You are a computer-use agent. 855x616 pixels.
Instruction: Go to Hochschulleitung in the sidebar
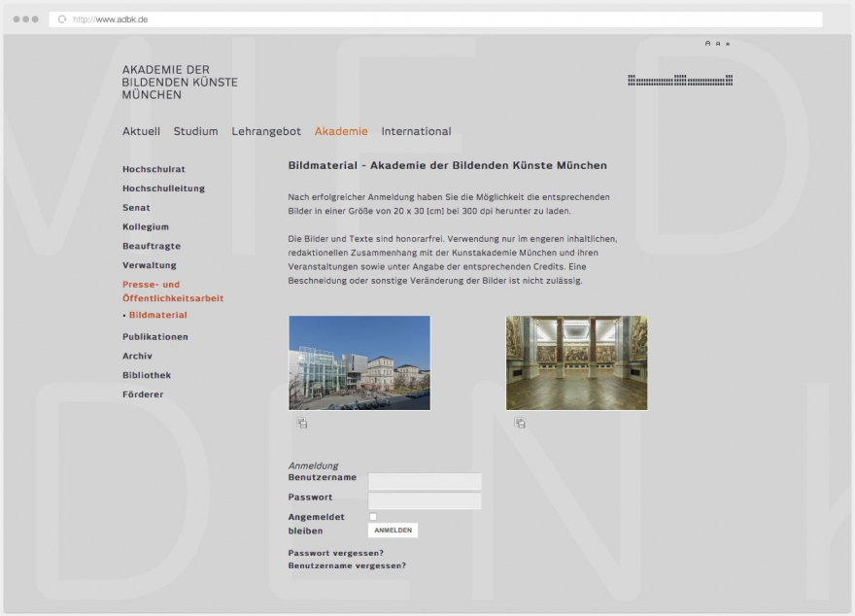[x=163, y=188]
